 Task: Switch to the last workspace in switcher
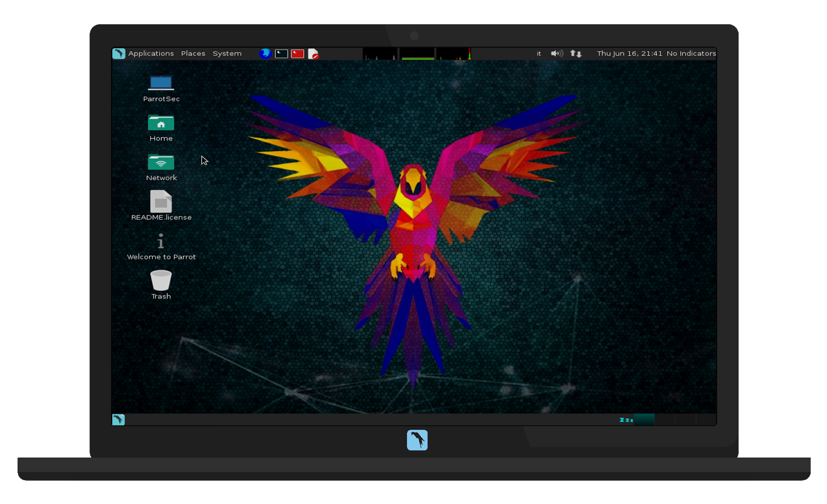pos(706,419)
